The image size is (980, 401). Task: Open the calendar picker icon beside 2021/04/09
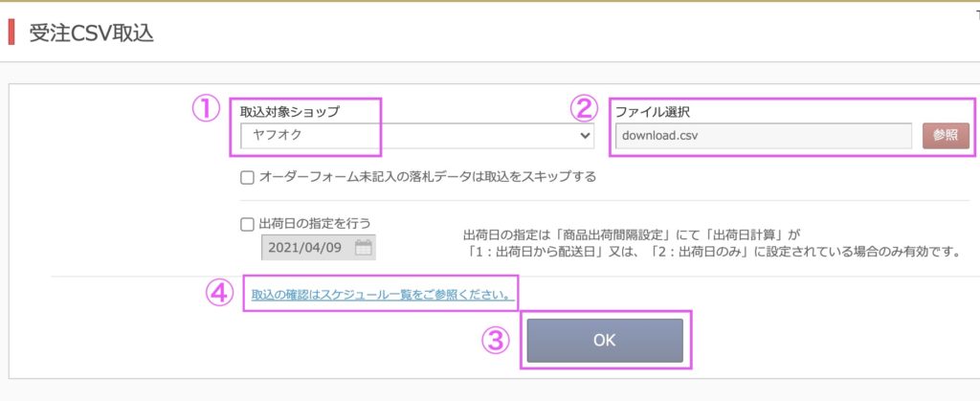[x=363, y=248]
